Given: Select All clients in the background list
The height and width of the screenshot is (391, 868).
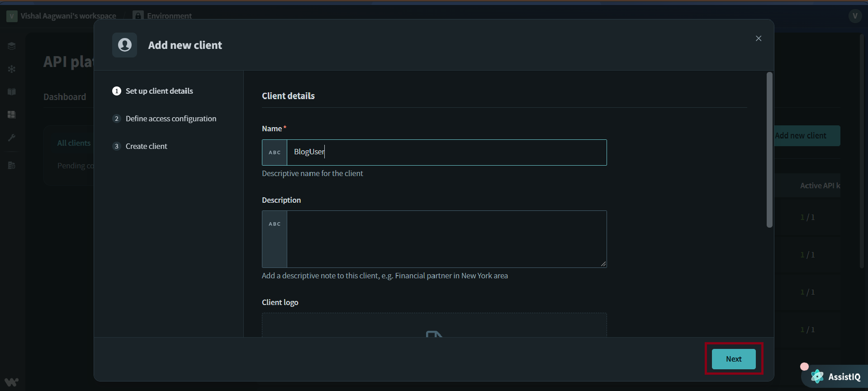Looking at the screenshot, I should pyautogui.click(x=74, y=143).
